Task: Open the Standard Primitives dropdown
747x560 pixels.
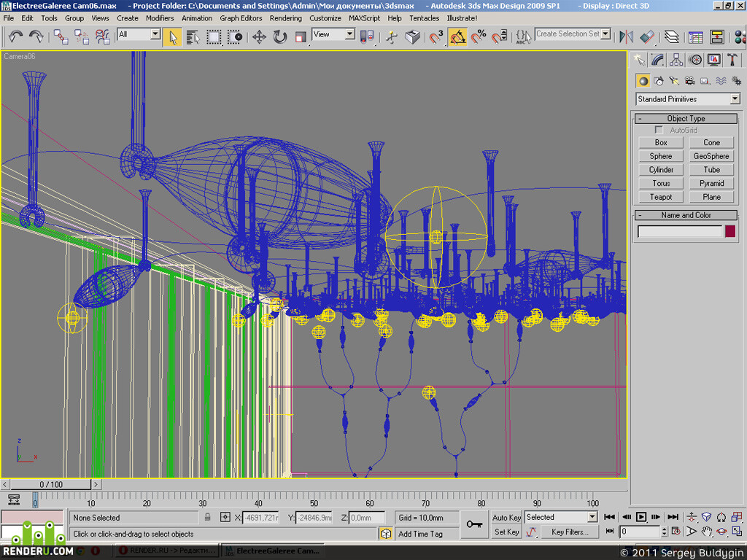Action: point(688,99)
